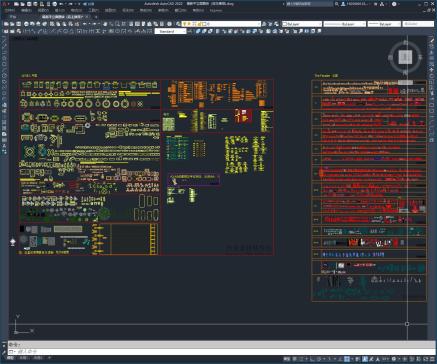Click the Open file icon in Standard toolbar

(12, 24)
